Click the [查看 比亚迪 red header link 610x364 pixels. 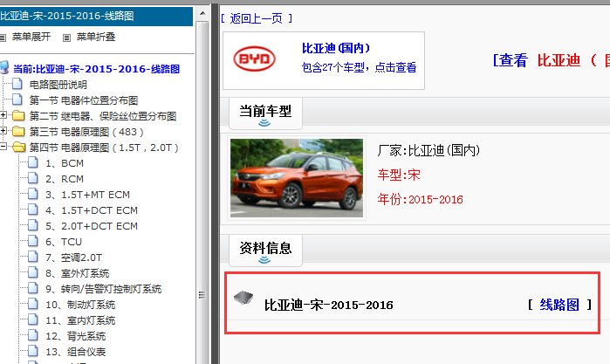[x=551, y=60]
